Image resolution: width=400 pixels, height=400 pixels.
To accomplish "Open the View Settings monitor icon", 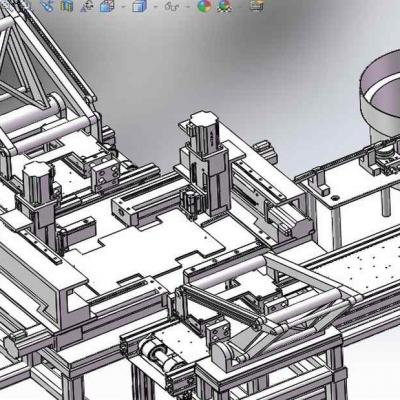I will pyautogui.click(x=257, y=5).
